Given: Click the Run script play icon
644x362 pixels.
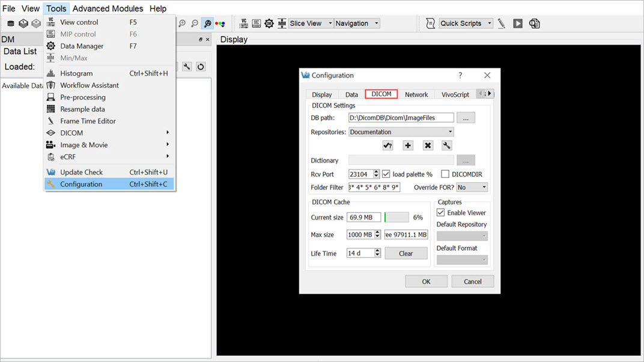Looking at the screenshot, I should 518,23.
